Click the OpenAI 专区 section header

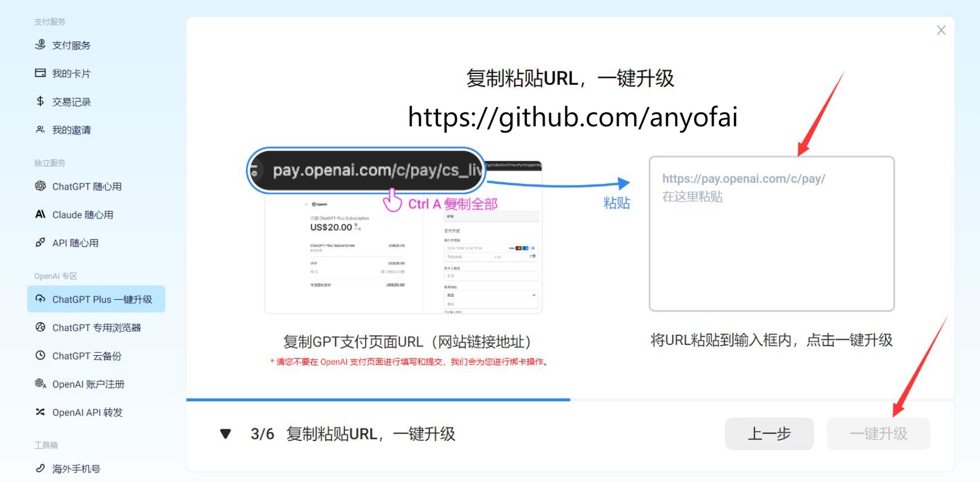[55, 276]
